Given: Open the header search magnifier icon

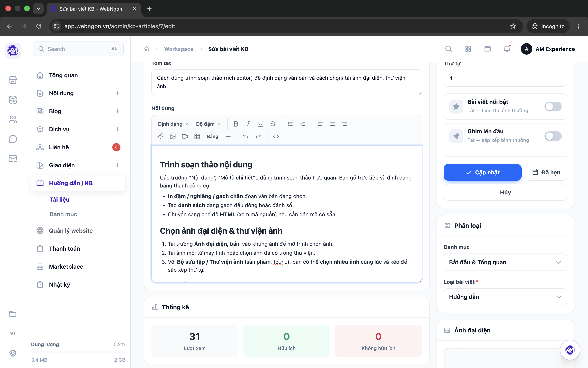Looking at the screenshot, I should pos(449,49).
